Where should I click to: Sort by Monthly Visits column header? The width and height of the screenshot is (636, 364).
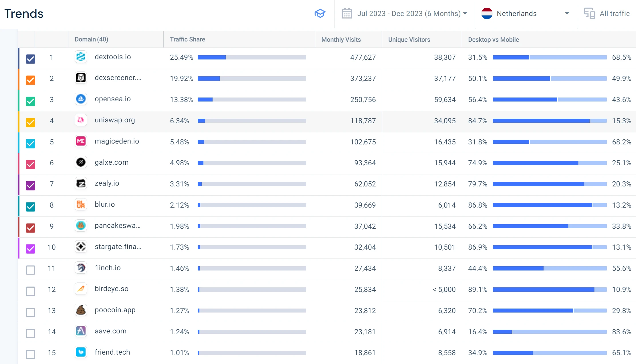pos(341,39)
